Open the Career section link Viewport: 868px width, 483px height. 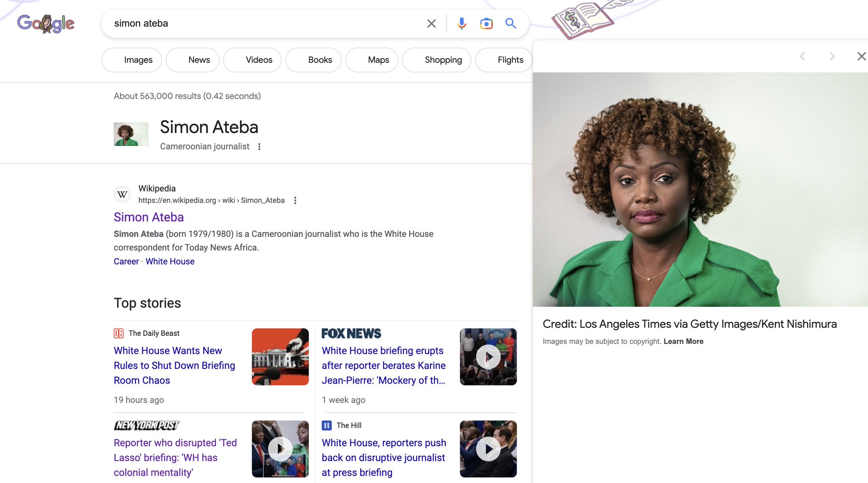126,261
